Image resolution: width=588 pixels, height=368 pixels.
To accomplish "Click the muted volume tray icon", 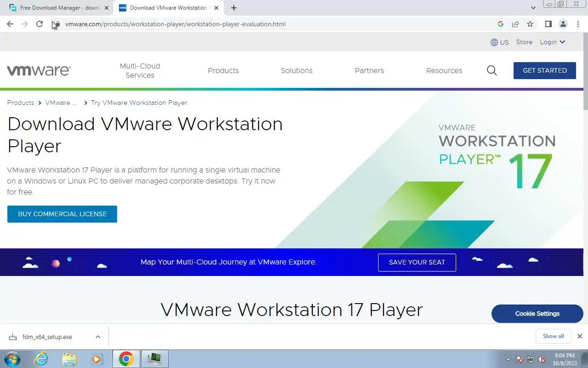I will coord(542,359).
